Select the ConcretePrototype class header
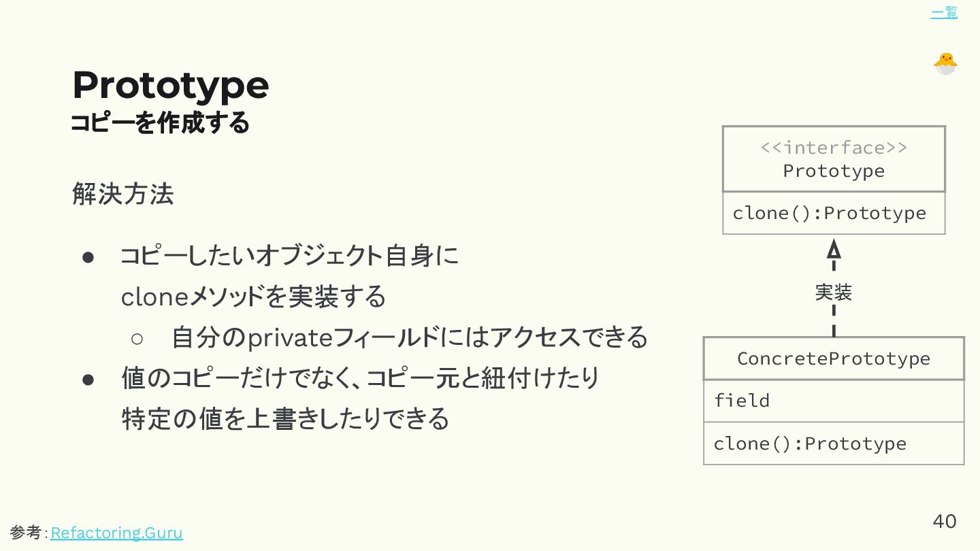This screenshot has width=980, height=551. pyautogui.click(x=834, y=358)
